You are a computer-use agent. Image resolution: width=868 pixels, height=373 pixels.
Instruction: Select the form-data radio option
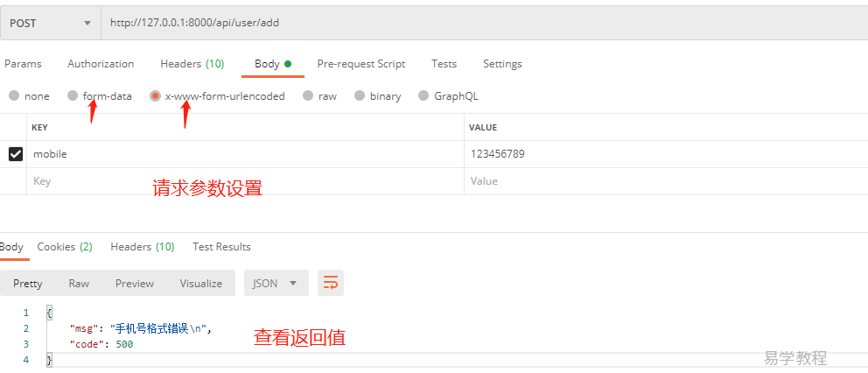[73, 96]
